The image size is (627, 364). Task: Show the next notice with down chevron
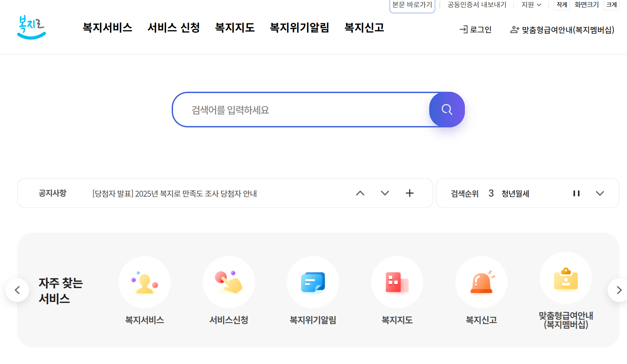[384, 193]
